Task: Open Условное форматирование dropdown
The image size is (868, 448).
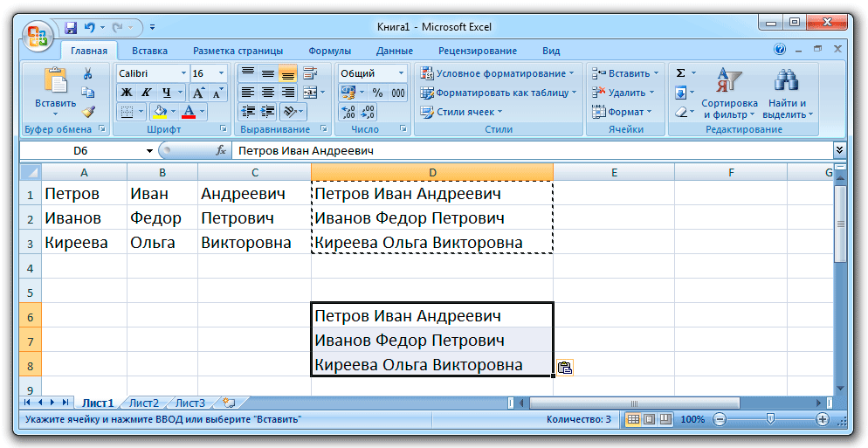Action: click(497, 73)
